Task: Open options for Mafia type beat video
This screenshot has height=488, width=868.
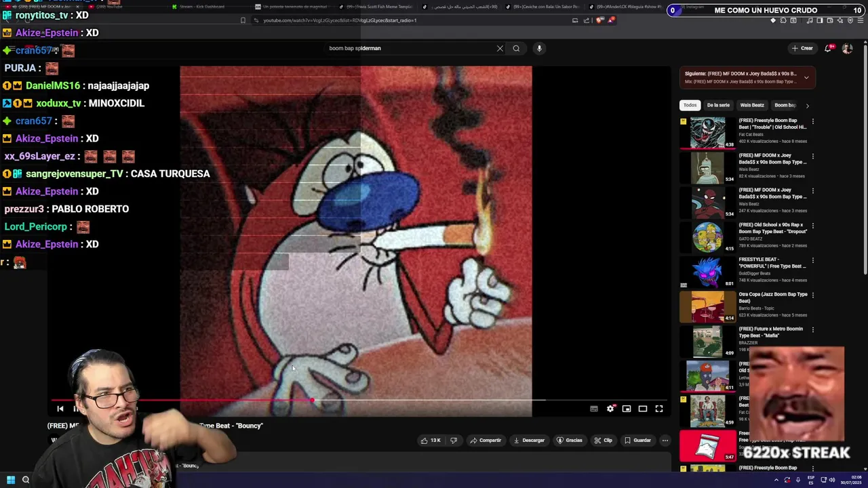Action: pyautogui.click(x=812, y=329)
